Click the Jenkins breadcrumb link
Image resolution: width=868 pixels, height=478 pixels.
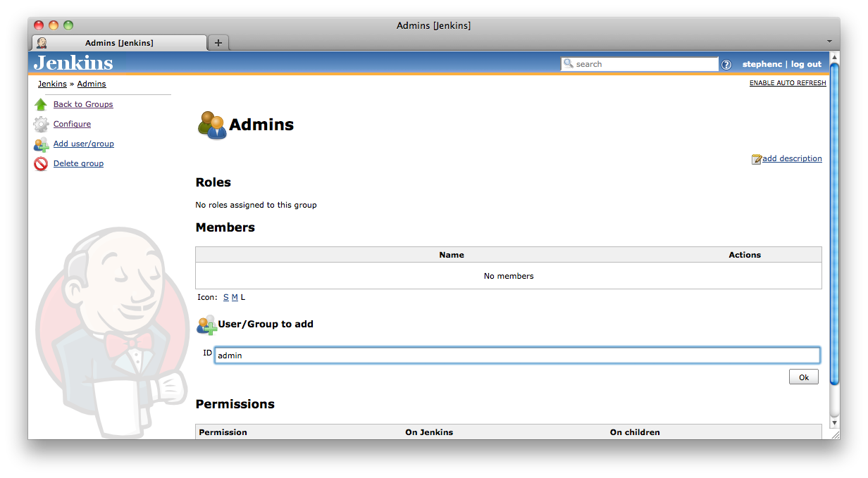52,84
